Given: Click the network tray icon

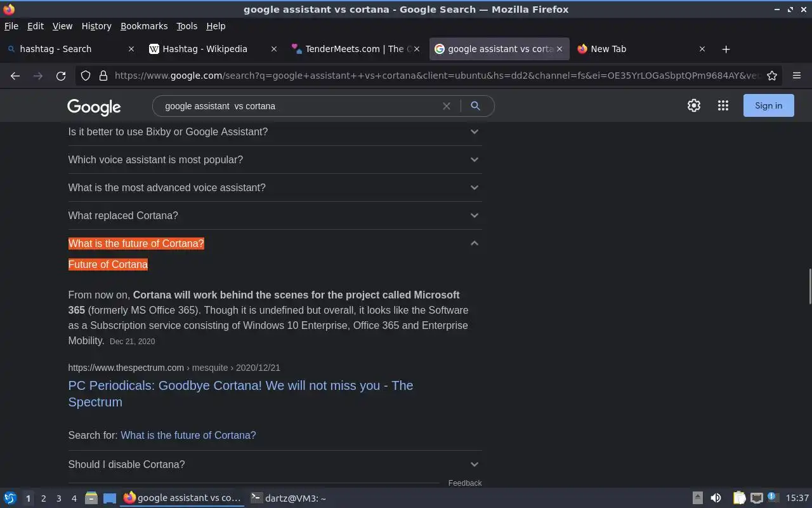Looking at the screenshot, I should [756, 498].
